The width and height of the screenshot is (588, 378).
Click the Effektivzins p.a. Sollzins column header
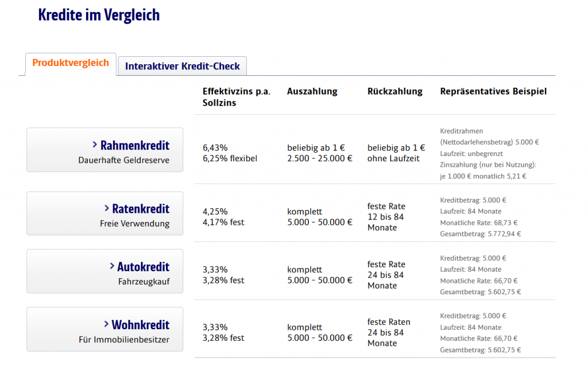coord(236,97)
